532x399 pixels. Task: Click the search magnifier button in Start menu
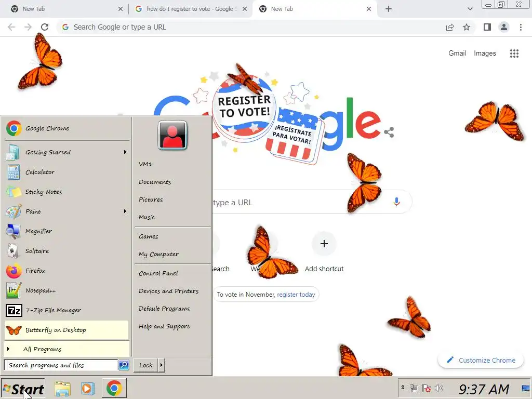(x=124, y=365)
